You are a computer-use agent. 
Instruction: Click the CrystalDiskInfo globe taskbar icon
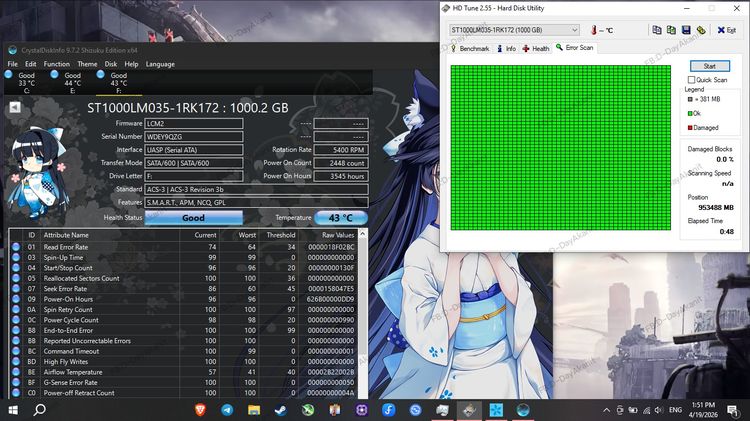(523, 410)
